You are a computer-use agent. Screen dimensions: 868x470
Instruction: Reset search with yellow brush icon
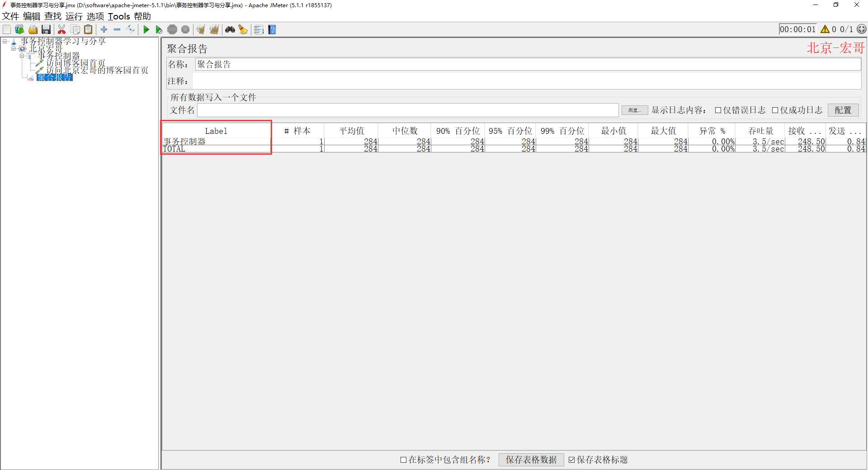tap(243, 29)
